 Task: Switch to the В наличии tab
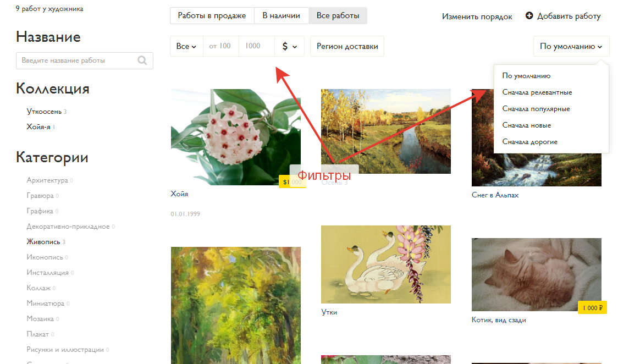tap(281, 16)
